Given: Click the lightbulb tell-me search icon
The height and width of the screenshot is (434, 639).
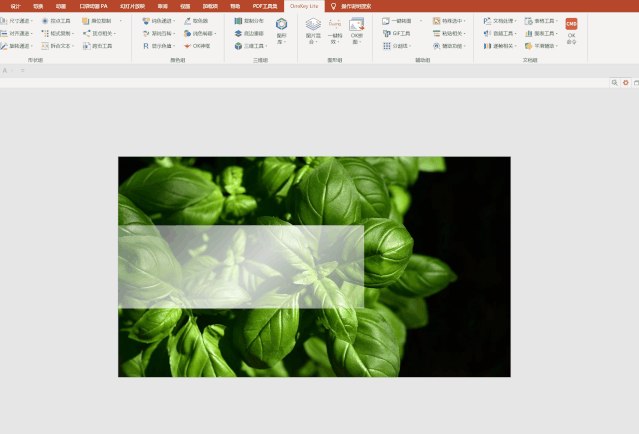Looking at the screenshot, I should pos(333,6).
